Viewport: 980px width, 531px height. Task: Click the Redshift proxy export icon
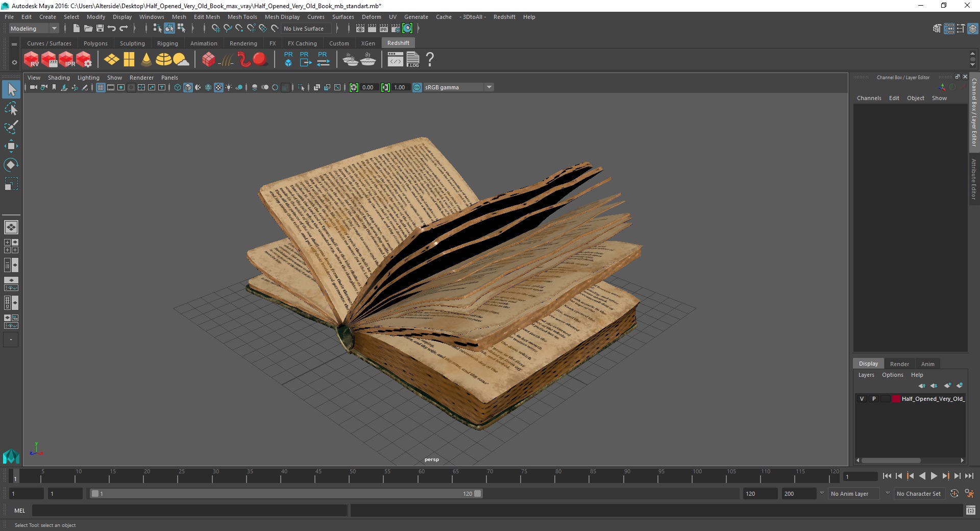[x=305, y=59]
